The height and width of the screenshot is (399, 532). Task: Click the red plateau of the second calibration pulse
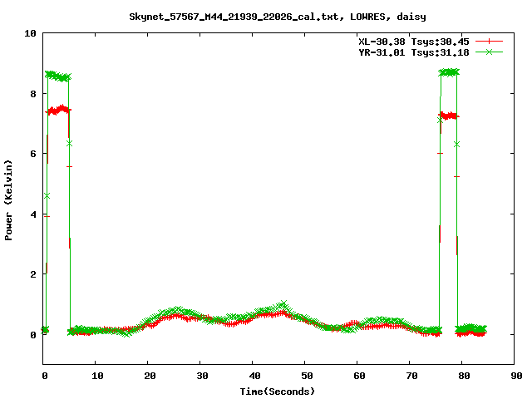point(449,116)
